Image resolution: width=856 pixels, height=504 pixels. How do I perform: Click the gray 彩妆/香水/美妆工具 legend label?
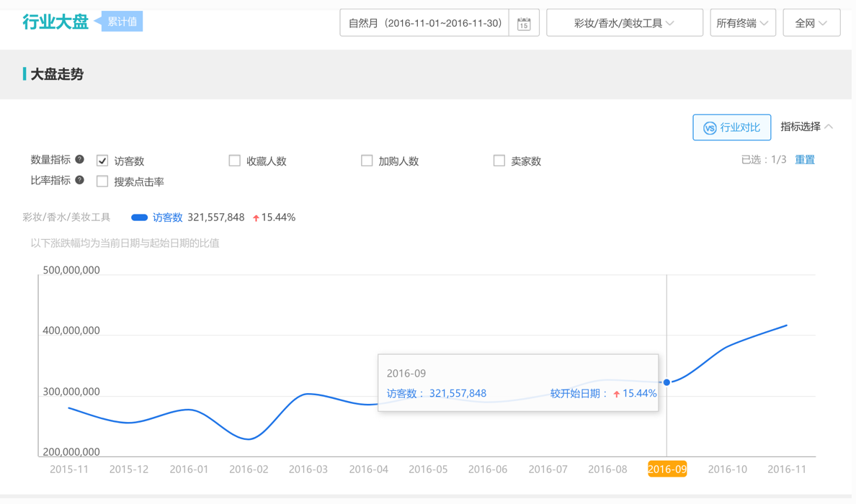pos(66,217)
